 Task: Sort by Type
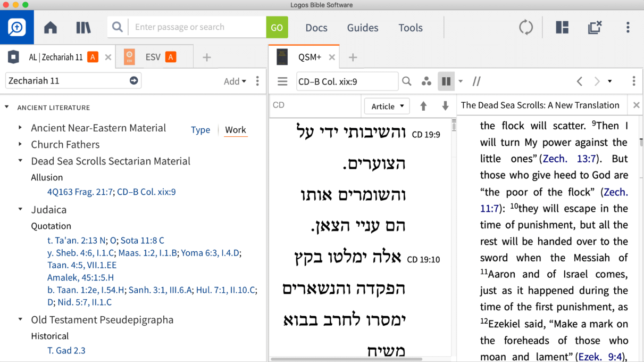pos(200,130)
